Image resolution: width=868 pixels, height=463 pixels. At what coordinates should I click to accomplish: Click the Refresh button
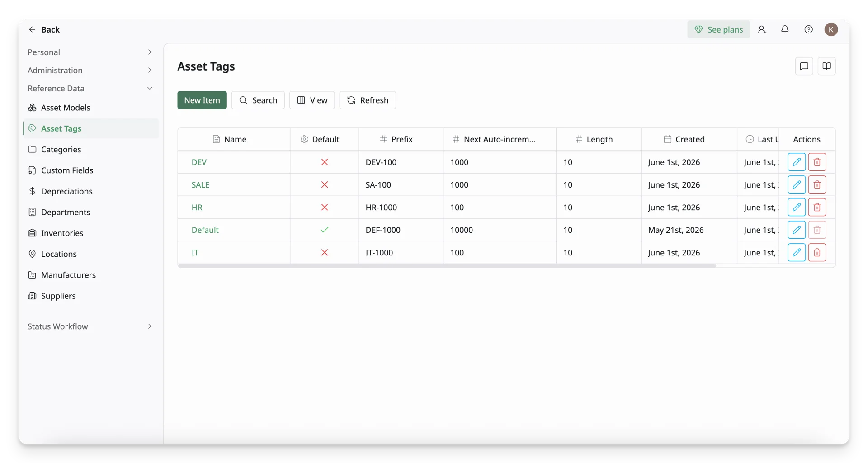[368, 100]
